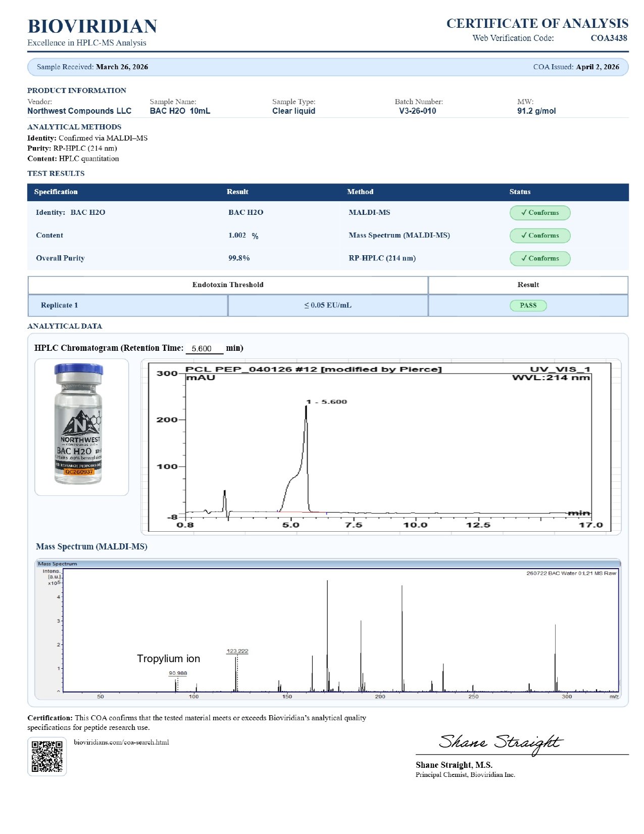Click the Mass Spectrum panel title bar
This screenshot has height=834, width=644.
[328, 564]
